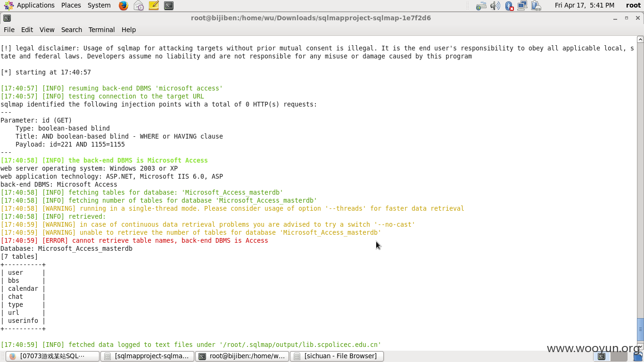The image size is (644, 362).
Task: Click the '[7 tables]' text
Action: pyautogui.click(x=19, y=256)
